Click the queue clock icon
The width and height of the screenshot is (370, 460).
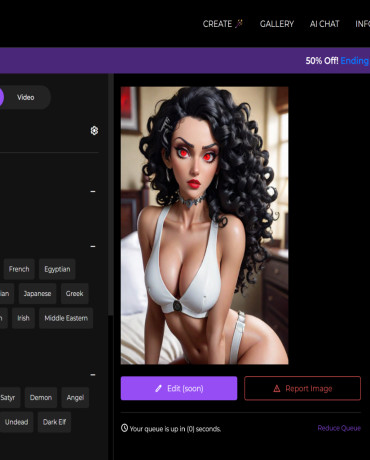[x=124, y=428]
